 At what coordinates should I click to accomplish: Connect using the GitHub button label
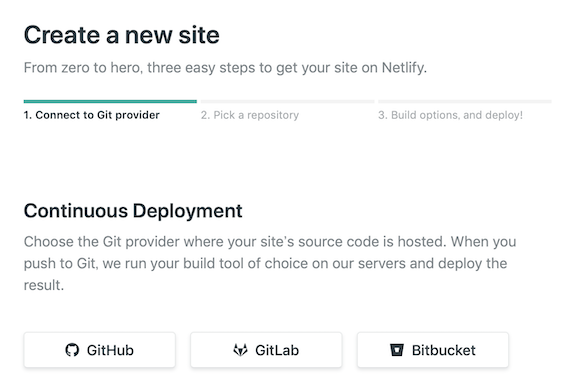click(x=110, y=350)
